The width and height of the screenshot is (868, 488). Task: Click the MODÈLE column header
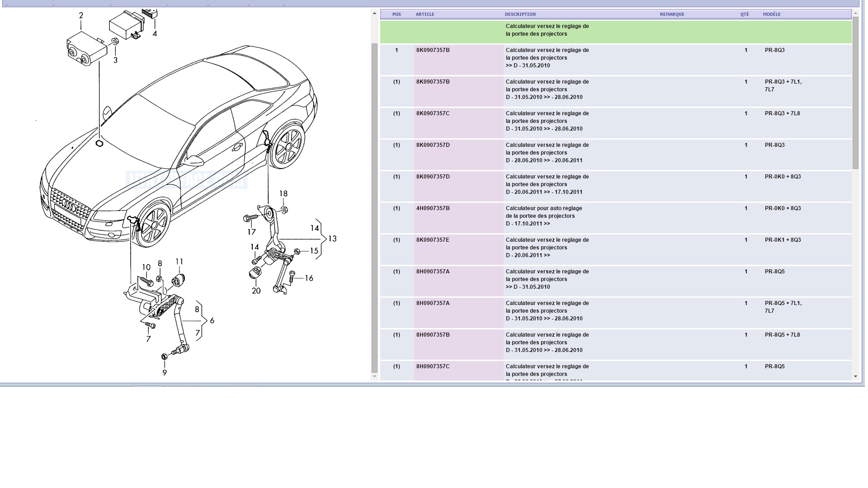(x=772, y=14)
